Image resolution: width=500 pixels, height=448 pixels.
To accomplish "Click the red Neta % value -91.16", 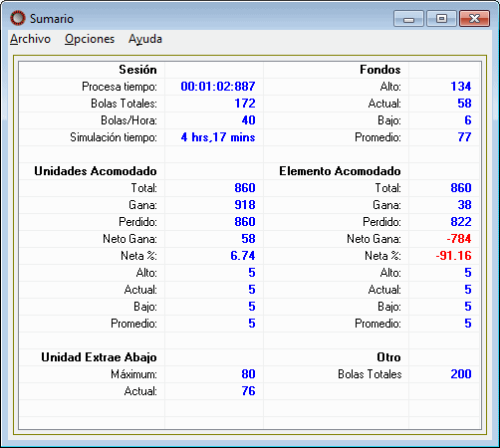I will pos(453,256).
